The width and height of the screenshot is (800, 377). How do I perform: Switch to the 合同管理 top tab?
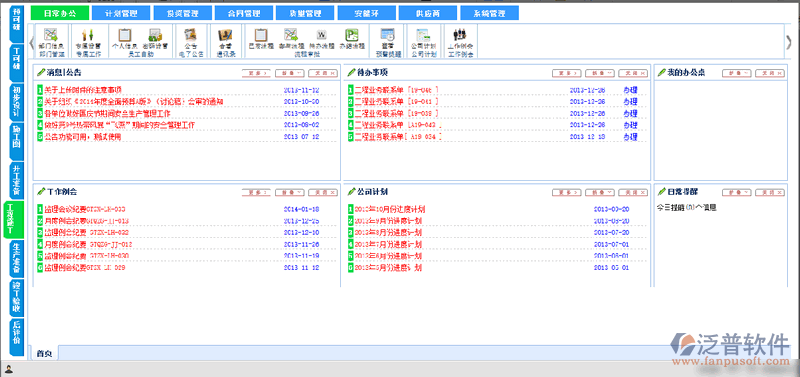pyautogui.click(x=244, y=13)
